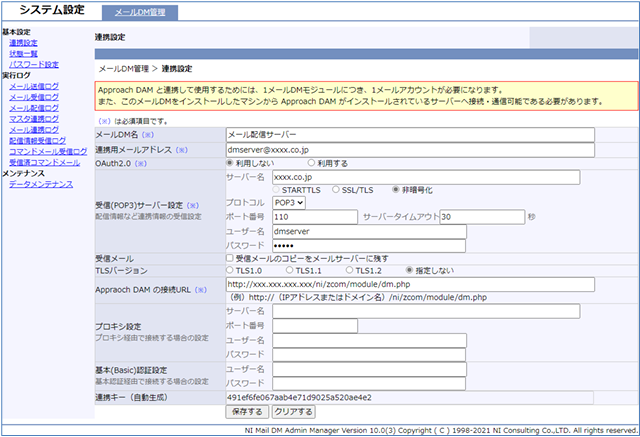
Task: Select TLS1.0 radio button
Action: tap(230, 270)
